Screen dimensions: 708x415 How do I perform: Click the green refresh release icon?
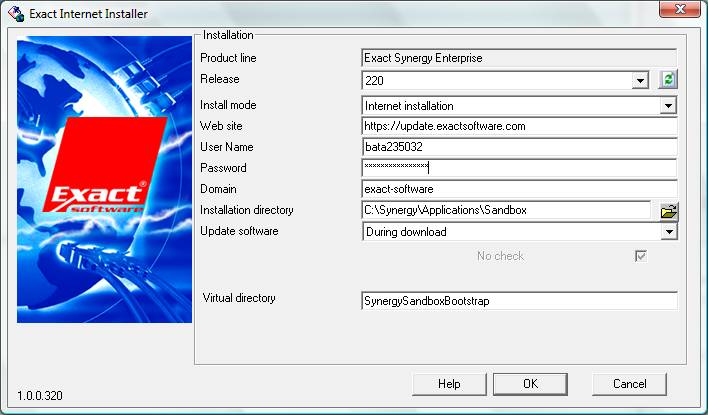(x=669, y=80)
